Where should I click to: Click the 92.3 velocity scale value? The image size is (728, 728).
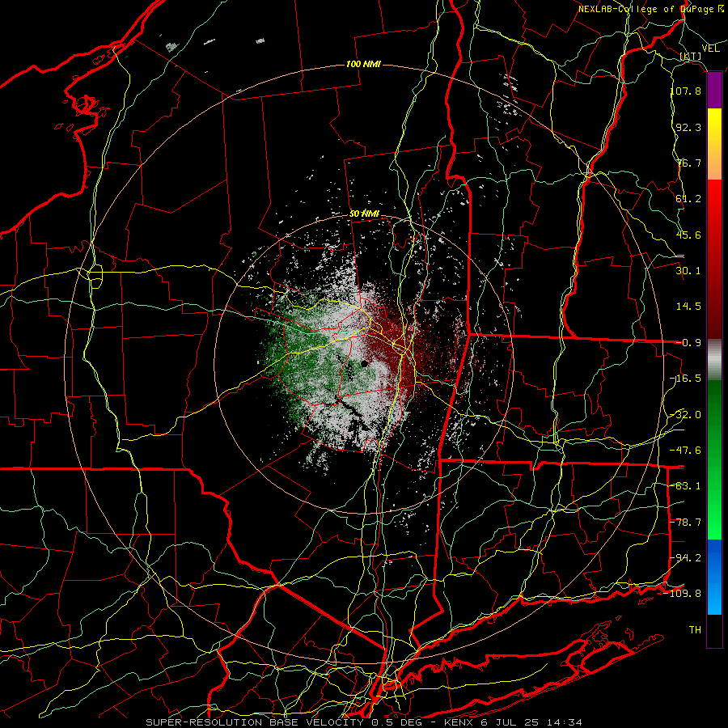point(688,127)
